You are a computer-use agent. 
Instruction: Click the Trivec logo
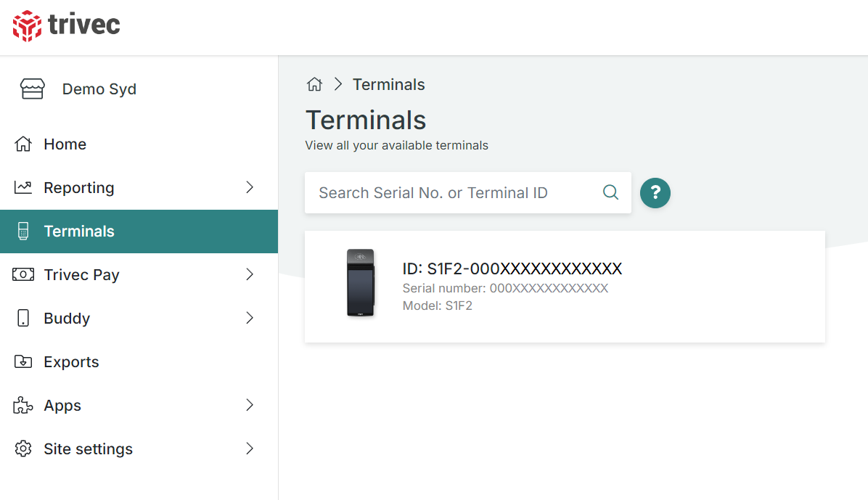pos(65,26)
